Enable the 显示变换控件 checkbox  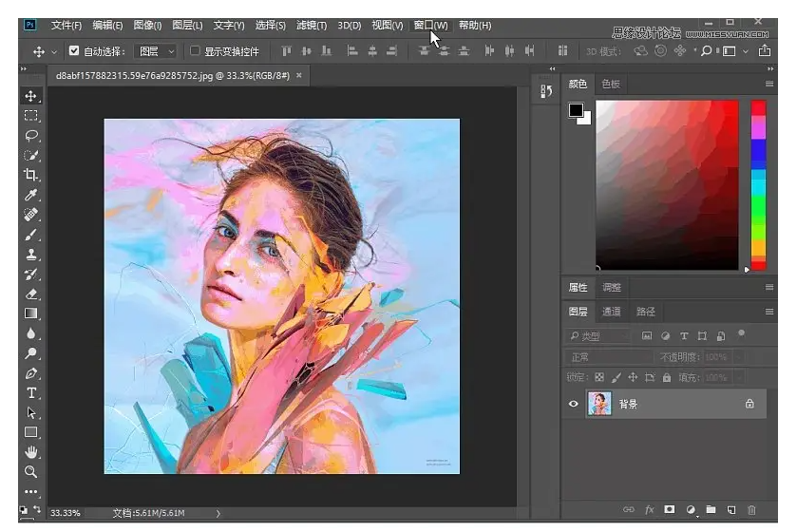point(196,51)
